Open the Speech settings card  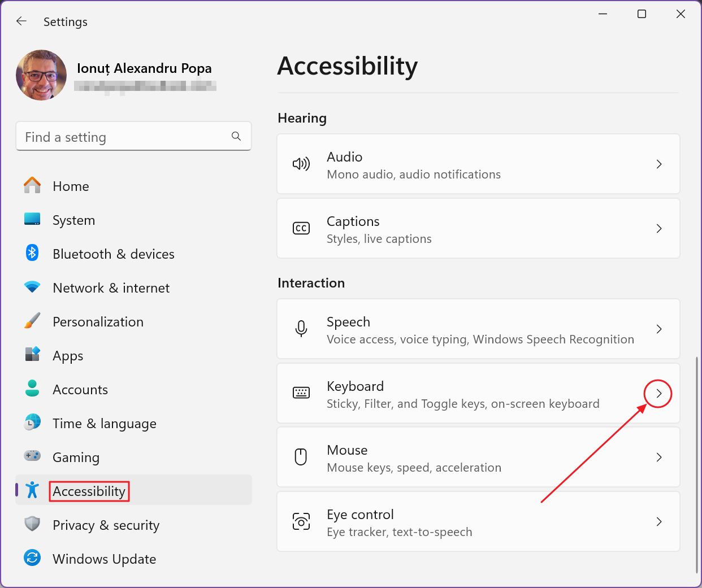(x=478, y=329)
